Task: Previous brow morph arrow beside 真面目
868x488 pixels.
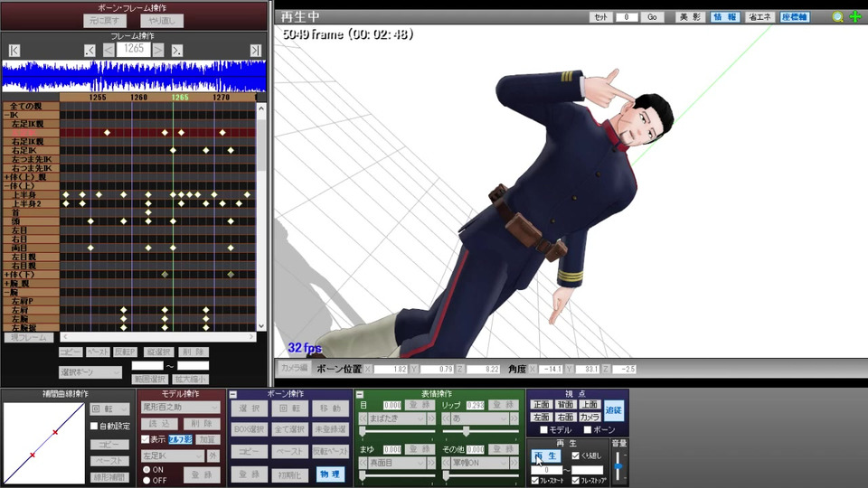Action: [363, 463]
